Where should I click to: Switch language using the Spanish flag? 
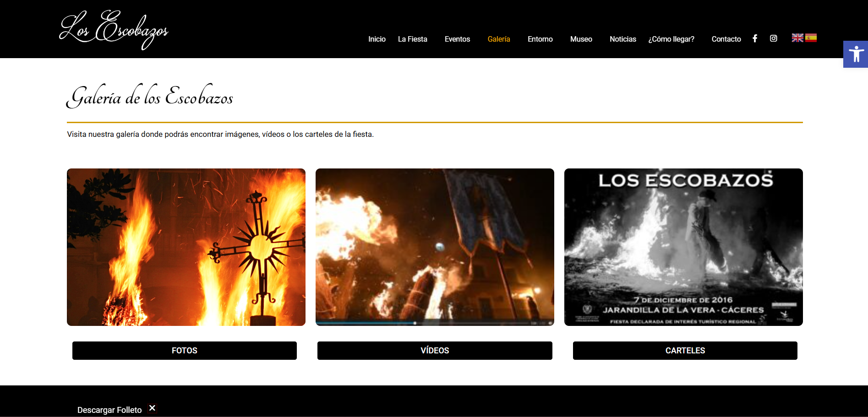[811, 38]
